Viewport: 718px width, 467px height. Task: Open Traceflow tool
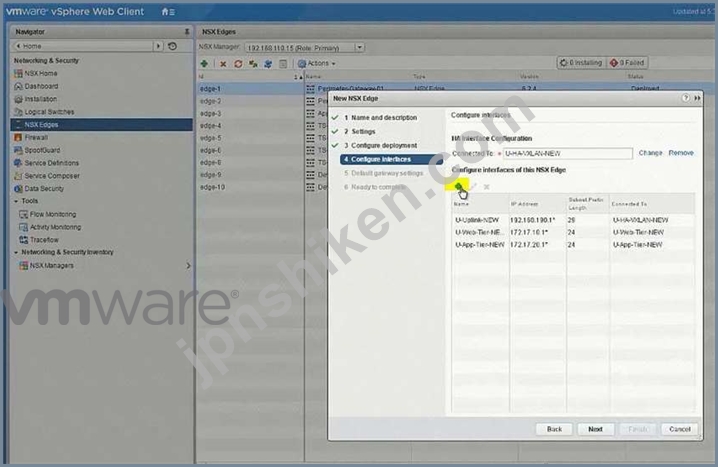[39, 240]
